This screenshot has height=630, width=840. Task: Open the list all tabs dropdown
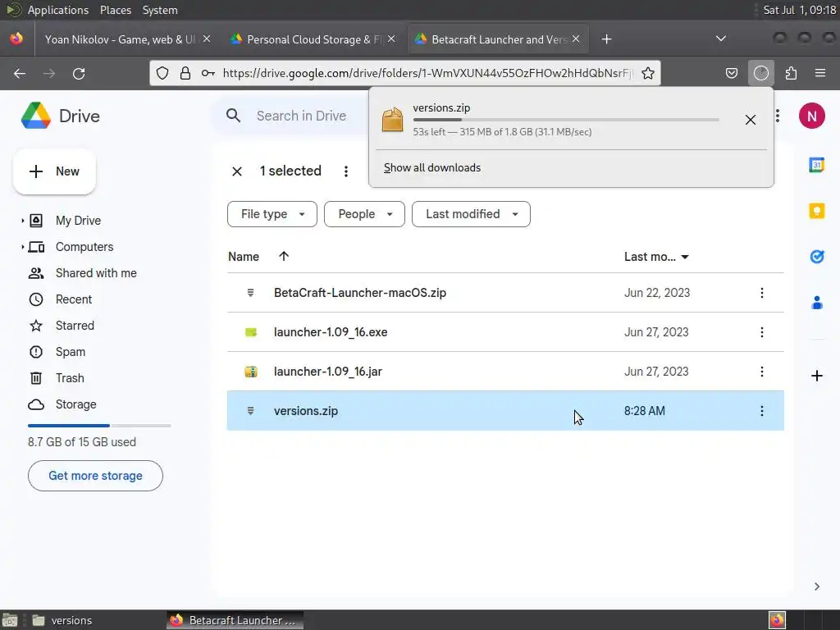(721, 39)
